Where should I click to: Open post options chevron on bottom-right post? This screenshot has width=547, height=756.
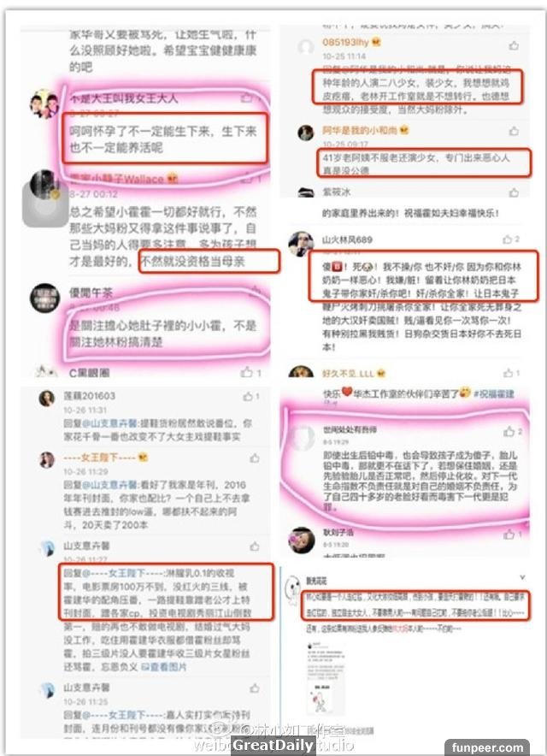tap(522, 577)
